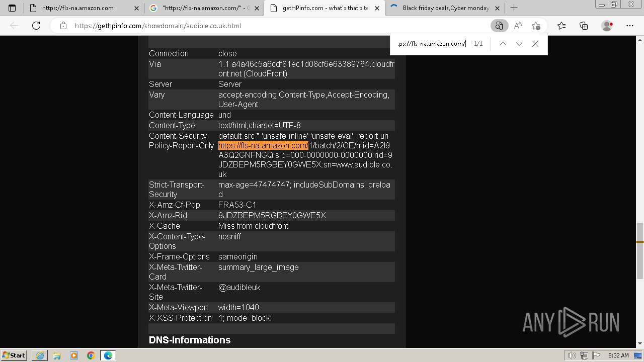Select width=1040 value
The width and height of the screenshot is (644, 362).
tap(238, 307)
